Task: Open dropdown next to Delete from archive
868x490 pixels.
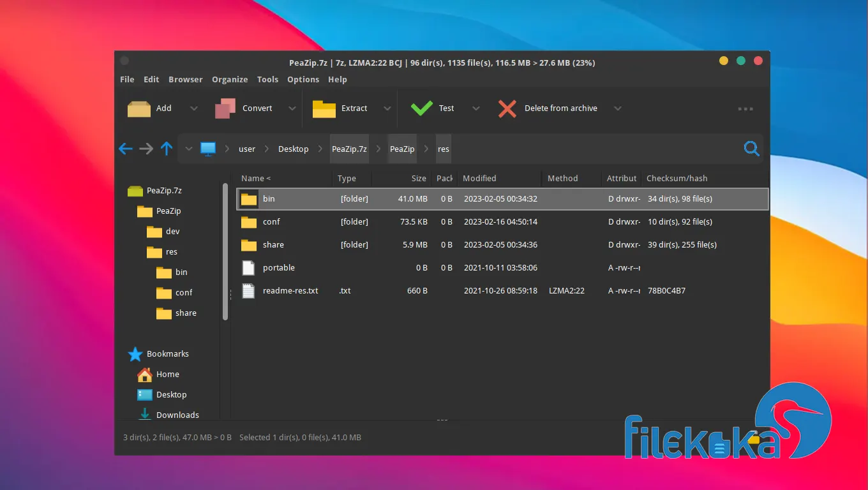Action: pos(618,108)
